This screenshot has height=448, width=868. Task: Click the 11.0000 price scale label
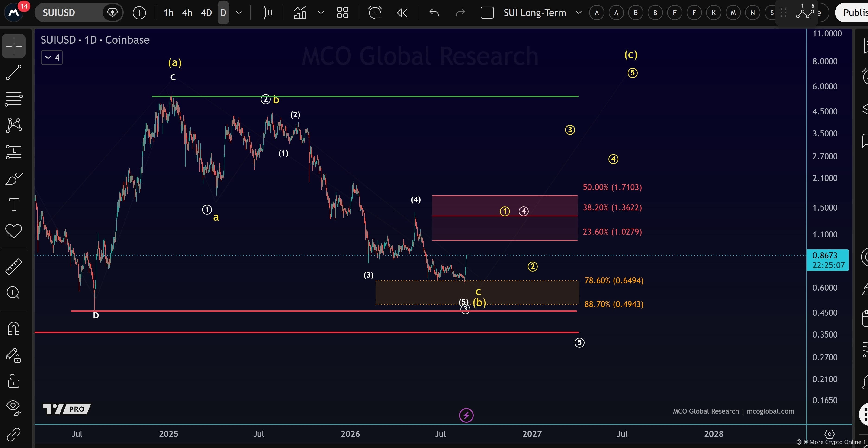pyautogui.click(x=827, y=33)
